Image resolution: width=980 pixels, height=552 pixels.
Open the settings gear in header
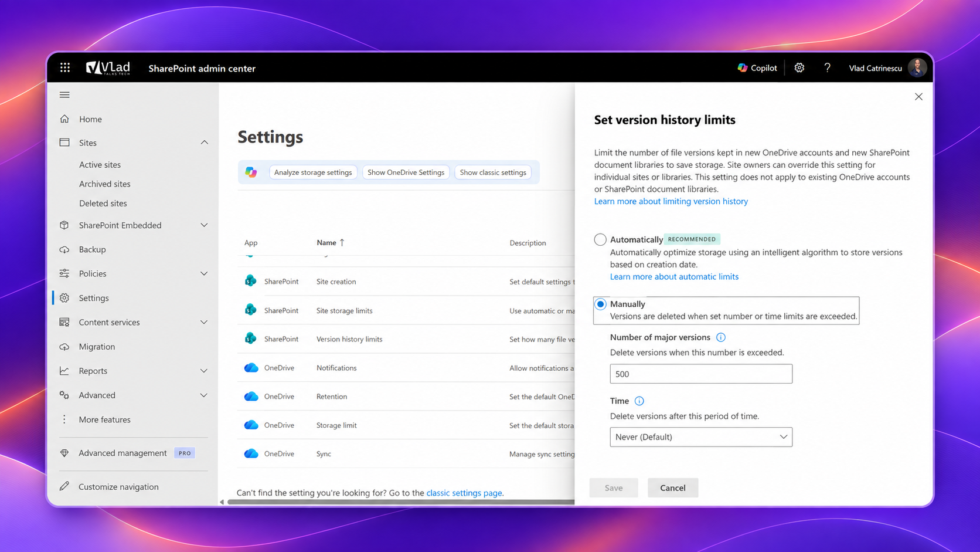pos(799,68)
